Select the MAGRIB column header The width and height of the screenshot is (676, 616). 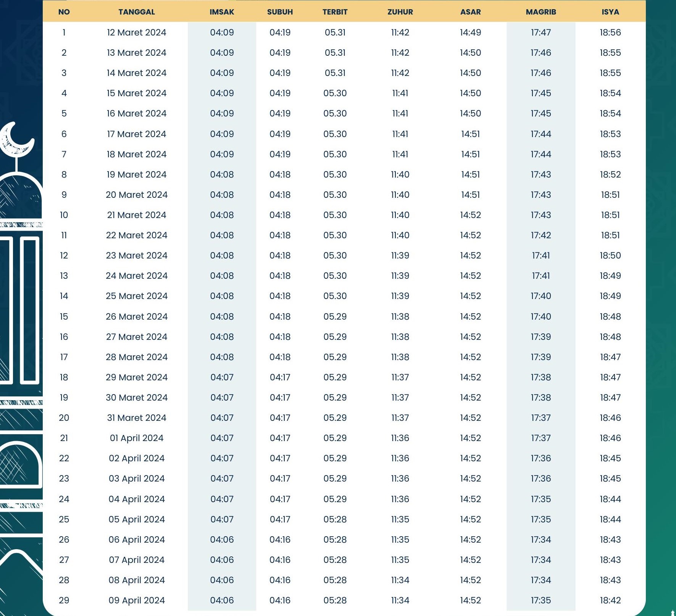(x=540, y=12)
